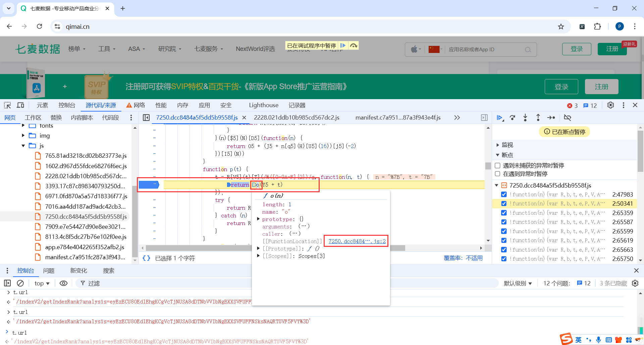Pretty-print the source with braces icon
This screenshot has width=644, height=345.
[x=147, y=258]
